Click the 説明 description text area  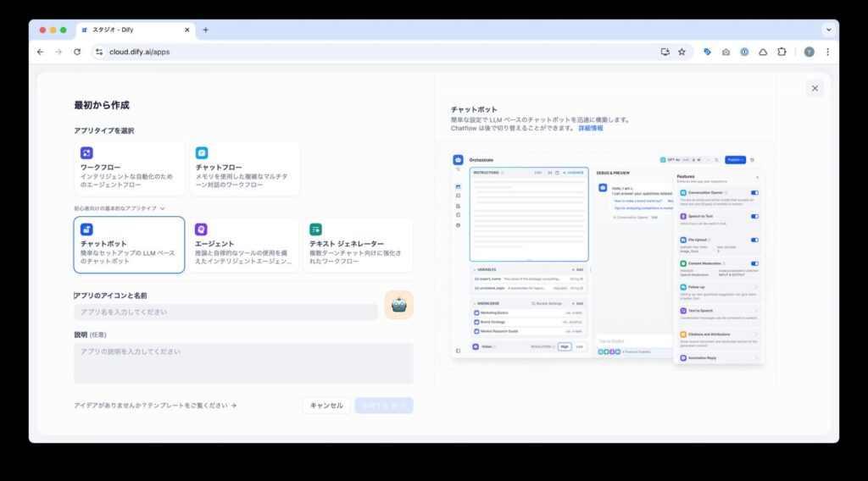[x=243, y=362]
